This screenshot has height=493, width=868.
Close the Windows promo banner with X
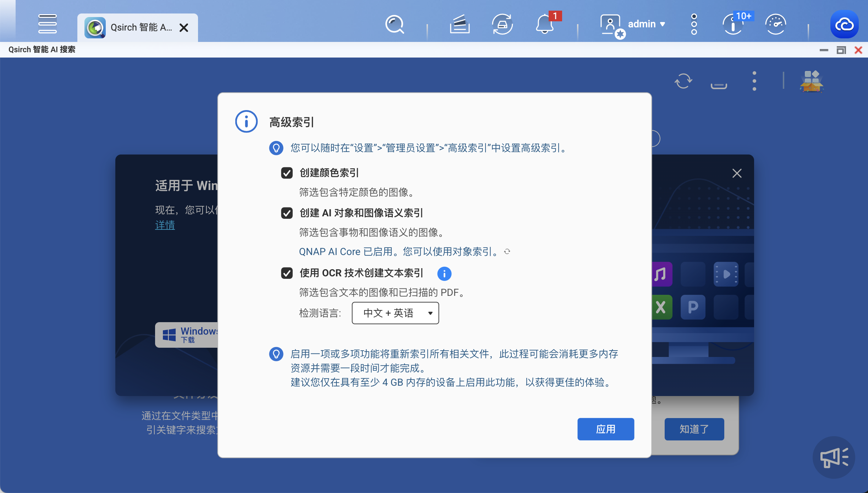[737, 173]
